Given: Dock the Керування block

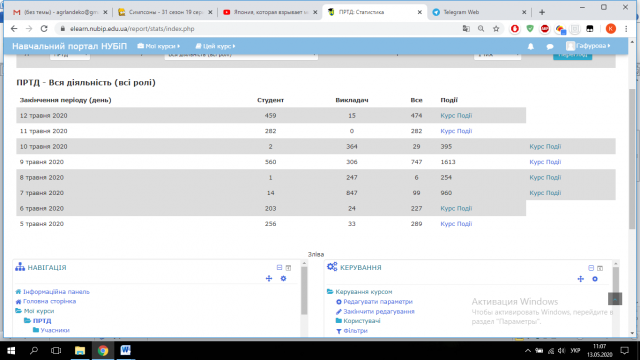Looking at the screenshot, I should pyautogui.click(x=600, y=268).
